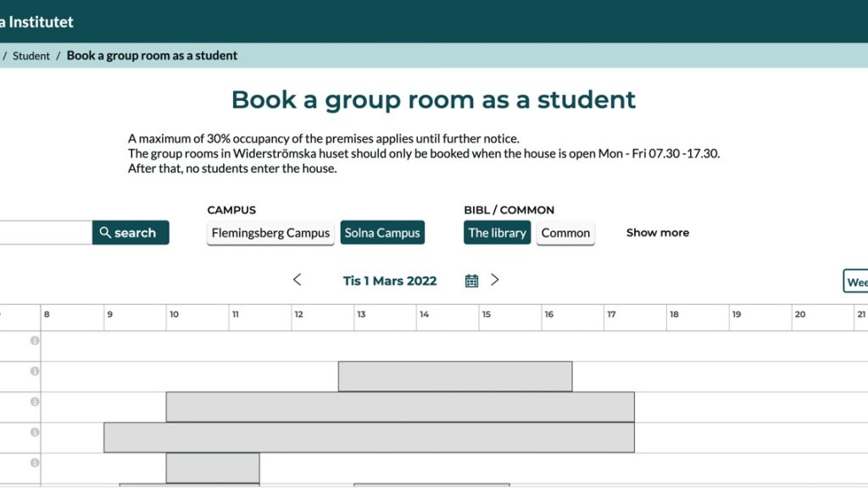Toggle the Solna Campus filter
This screenshot has width=868, height=488.
(x=382, y=233)
